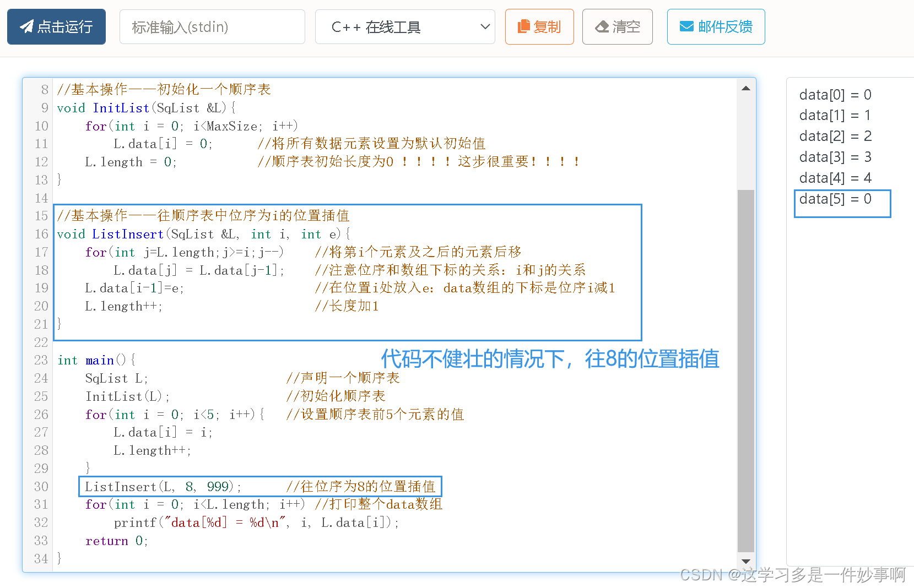Click output line data[1] = 1
Screen dimensions: 914x588
point(835,115)
